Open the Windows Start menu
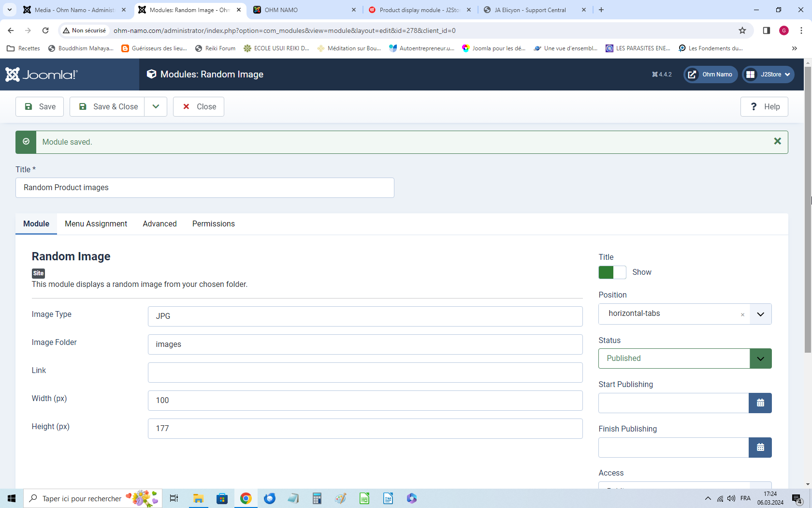 pos(12,498)
